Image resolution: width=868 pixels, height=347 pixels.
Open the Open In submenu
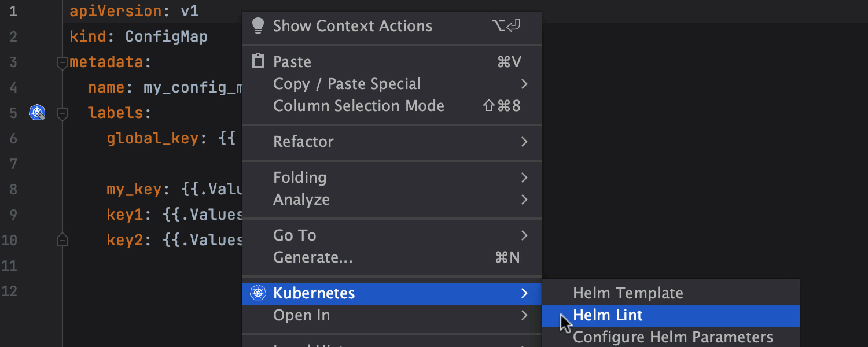(301, 315)
